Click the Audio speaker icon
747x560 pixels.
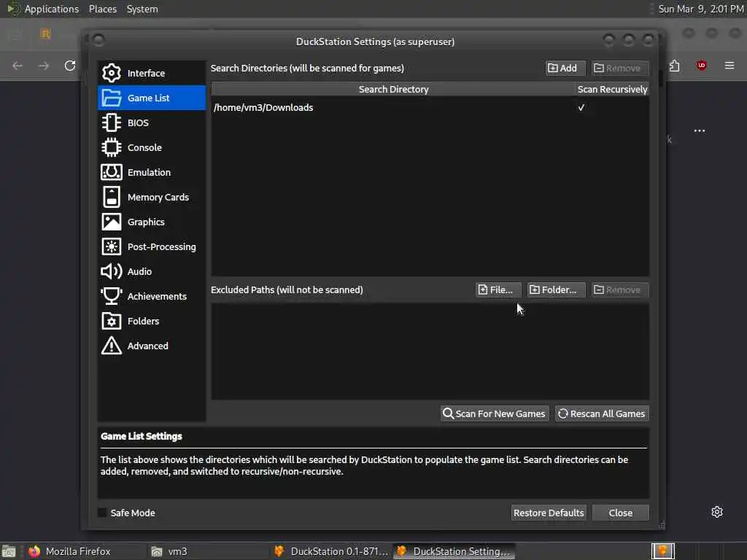[x=112, y=271]
